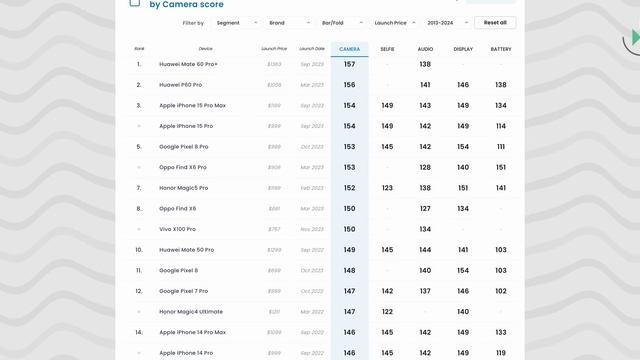Click camera score 157 for Huawei Mate 60 Pro+
Viewport: 640px width, 360px height.
[x=349, y=64]
